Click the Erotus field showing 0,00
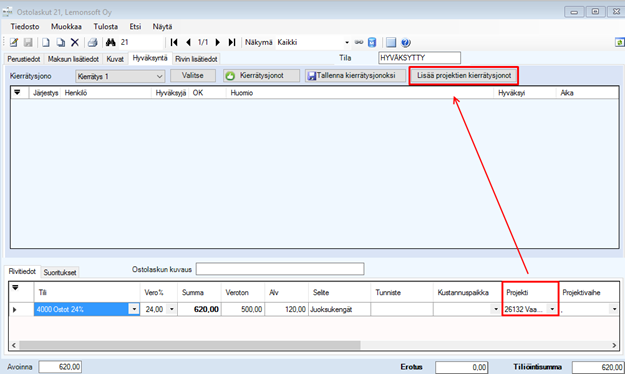The width and height of the screenshot is (625, 374). click(x=462, y=367)
